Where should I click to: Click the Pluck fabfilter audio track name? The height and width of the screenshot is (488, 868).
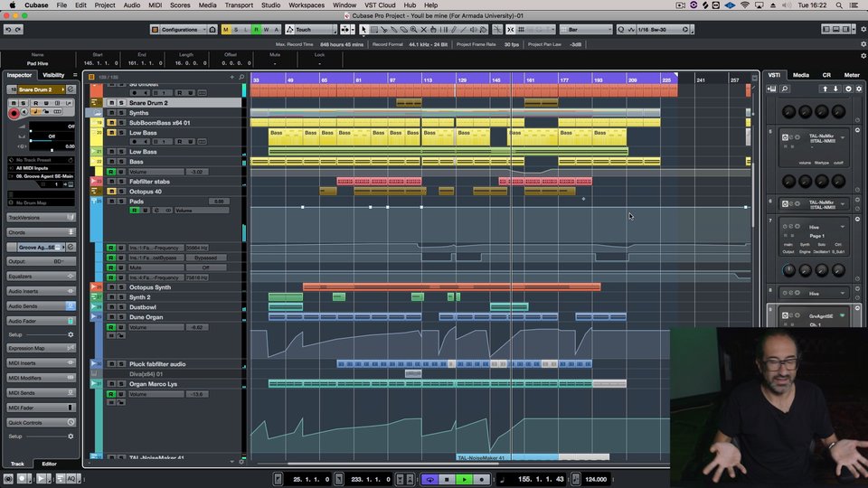[157, 364]
